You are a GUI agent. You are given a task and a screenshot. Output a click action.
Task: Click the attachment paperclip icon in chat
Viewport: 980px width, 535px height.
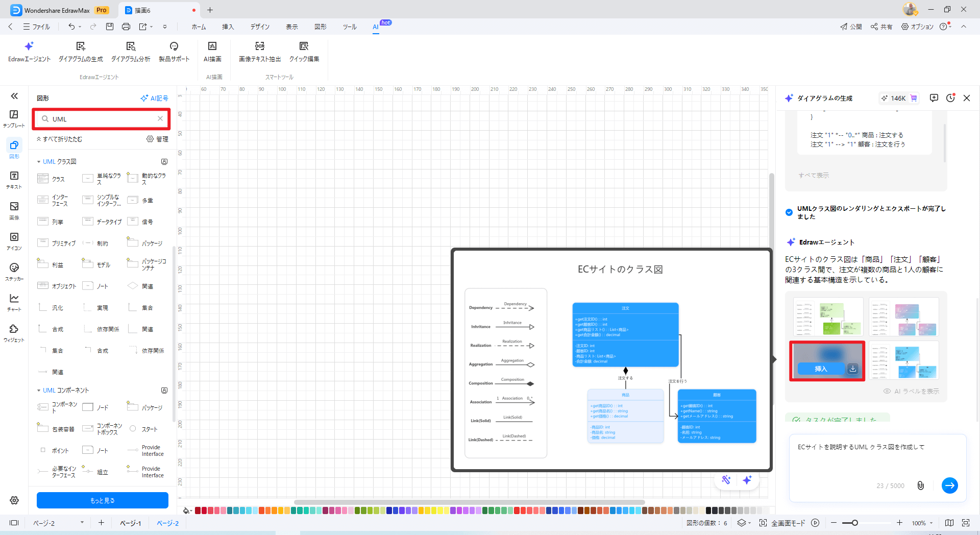[920, 485]
